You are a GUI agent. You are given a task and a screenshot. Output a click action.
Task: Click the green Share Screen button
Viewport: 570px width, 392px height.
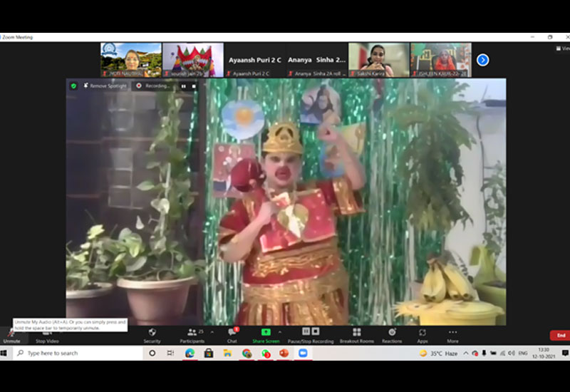click(266, 336)
